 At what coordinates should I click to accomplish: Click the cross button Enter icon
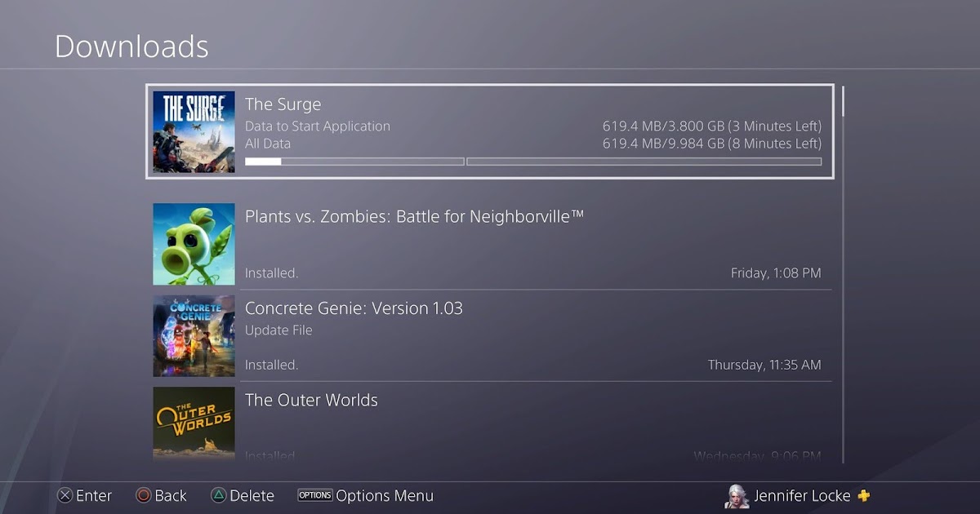(65, 495)
